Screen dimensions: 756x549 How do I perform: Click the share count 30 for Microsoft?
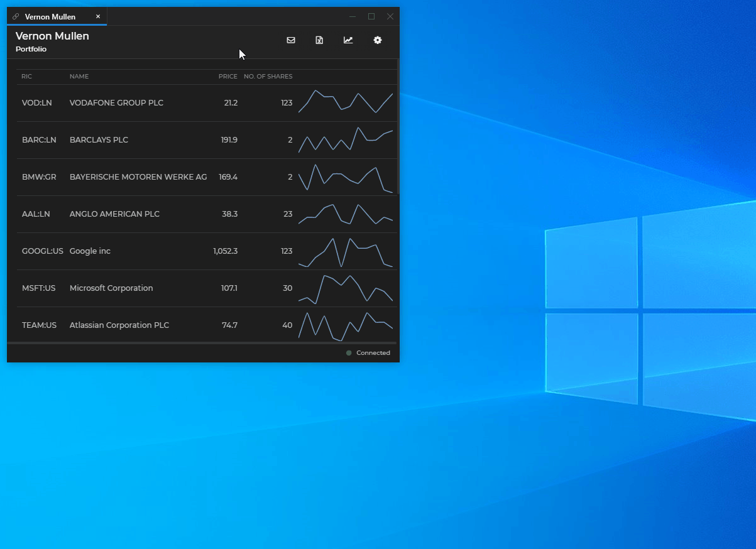coord(288,288)
